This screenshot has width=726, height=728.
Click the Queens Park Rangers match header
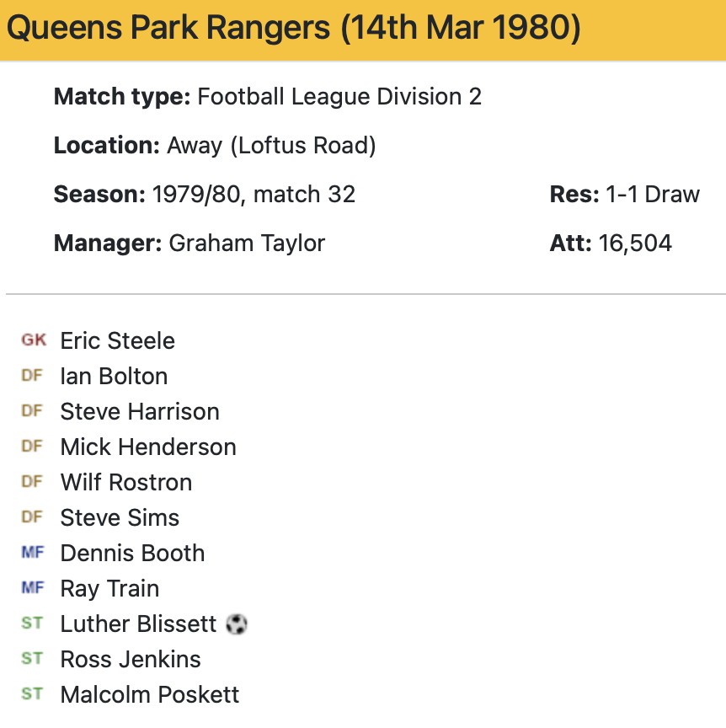coord(293,29)
